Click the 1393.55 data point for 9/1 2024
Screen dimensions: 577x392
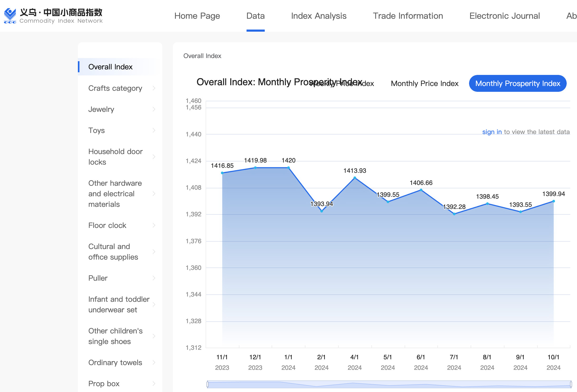(x=520, y=212)
